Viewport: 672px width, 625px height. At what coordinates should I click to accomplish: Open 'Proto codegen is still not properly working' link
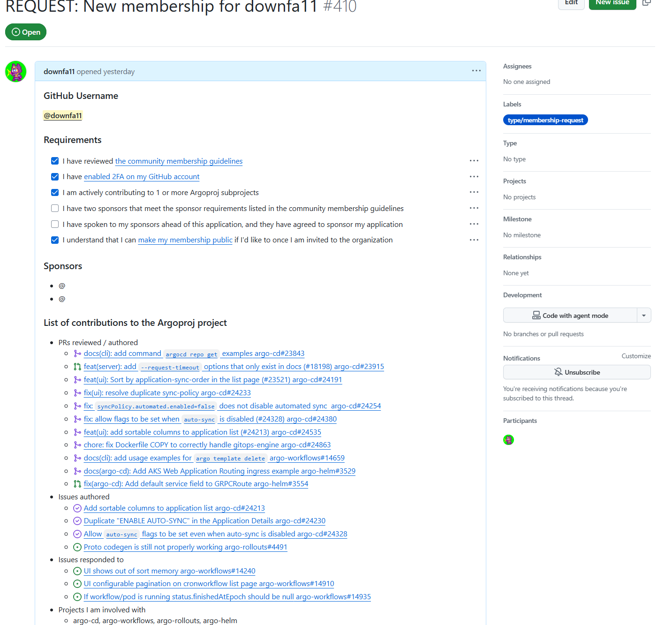(185, 547)
